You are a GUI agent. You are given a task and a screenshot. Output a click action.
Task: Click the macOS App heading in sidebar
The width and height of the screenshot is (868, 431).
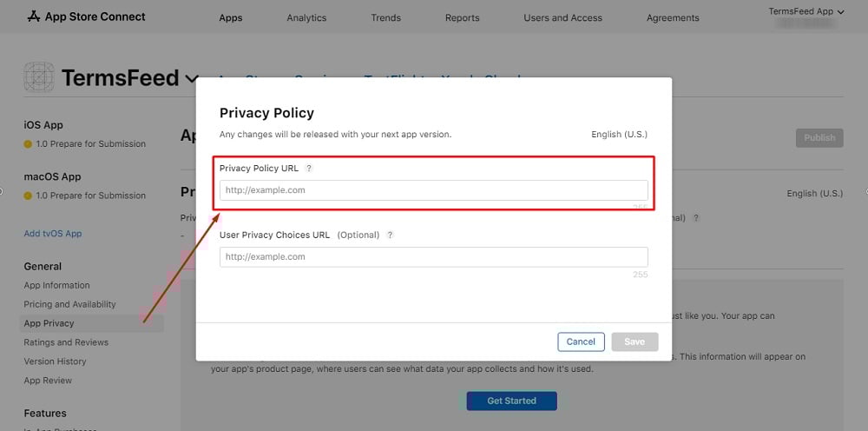[x=52, y=176]
